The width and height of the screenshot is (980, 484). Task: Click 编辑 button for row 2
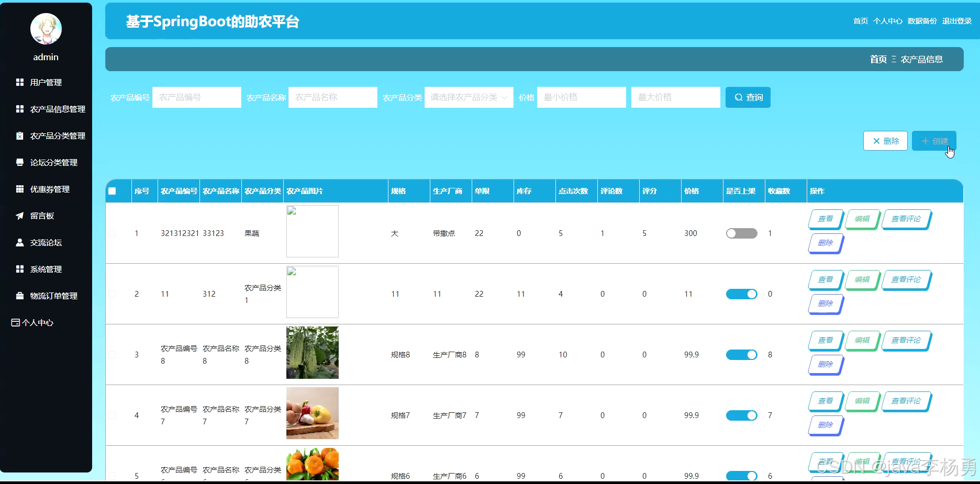tap(863, 280)
